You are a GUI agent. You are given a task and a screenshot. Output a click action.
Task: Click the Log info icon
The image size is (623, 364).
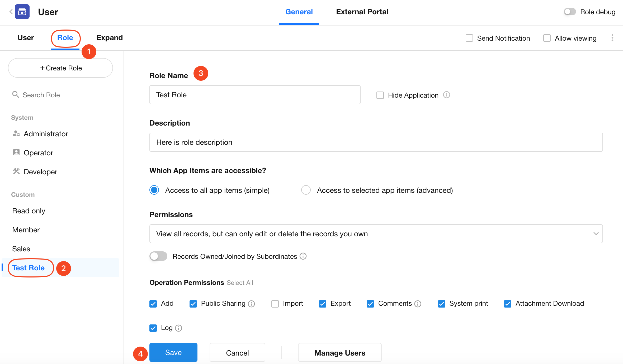click(x=179, y=328)
